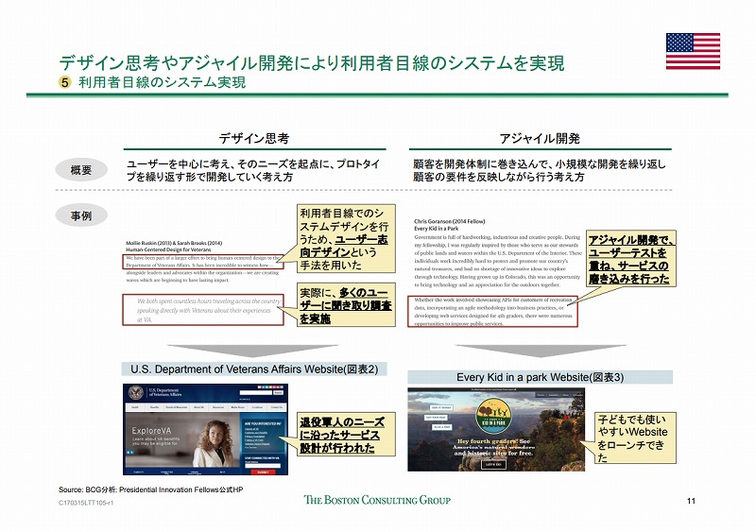Click the page number 11
The width and height of the screenshot is (756, 532).
(691, 501)
